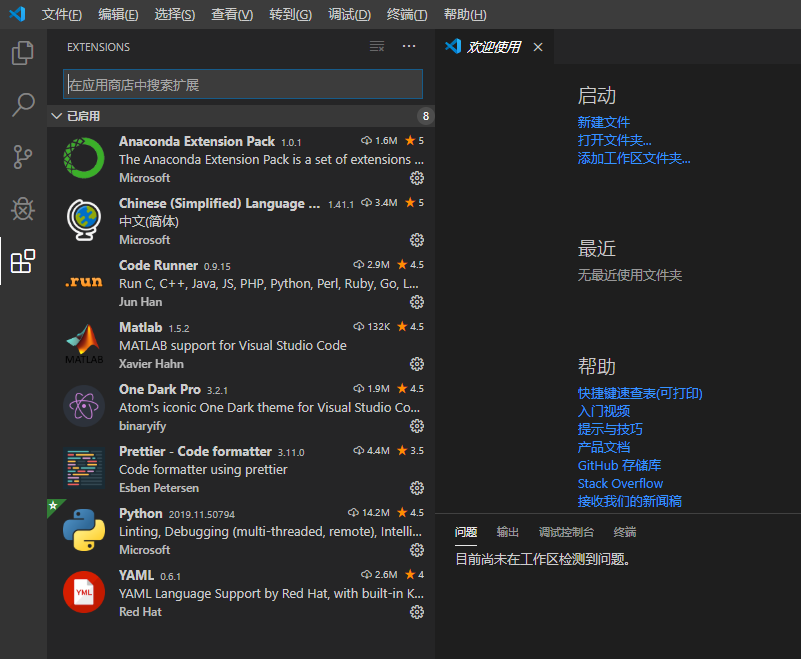Click the Extensions icon in activity bar

coord(22,261)
